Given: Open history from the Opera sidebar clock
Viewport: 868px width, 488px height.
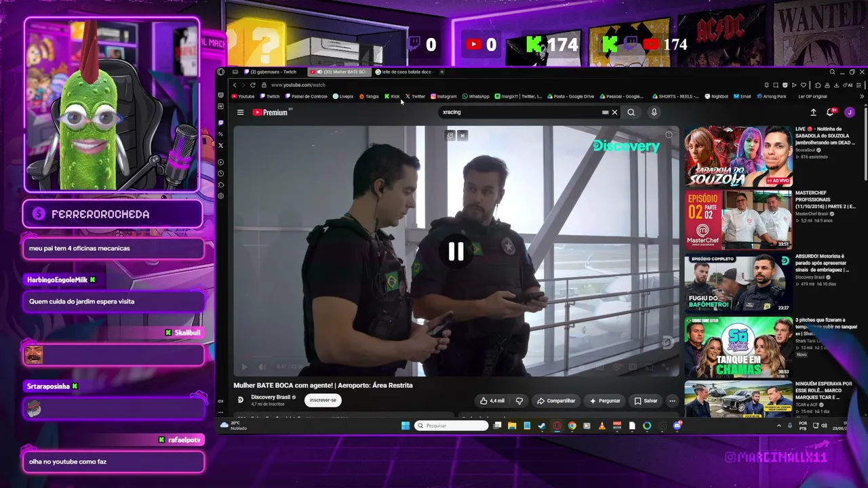Looking at the screenshot, I should pyautogui.click(x=221, y=174).
